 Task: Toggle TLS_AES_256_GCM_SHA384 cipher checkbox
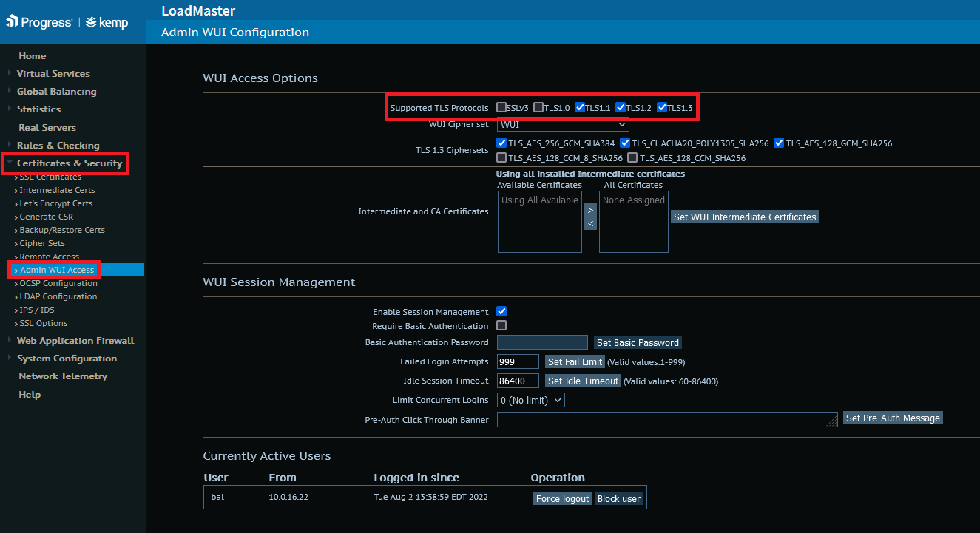point(502,143)
